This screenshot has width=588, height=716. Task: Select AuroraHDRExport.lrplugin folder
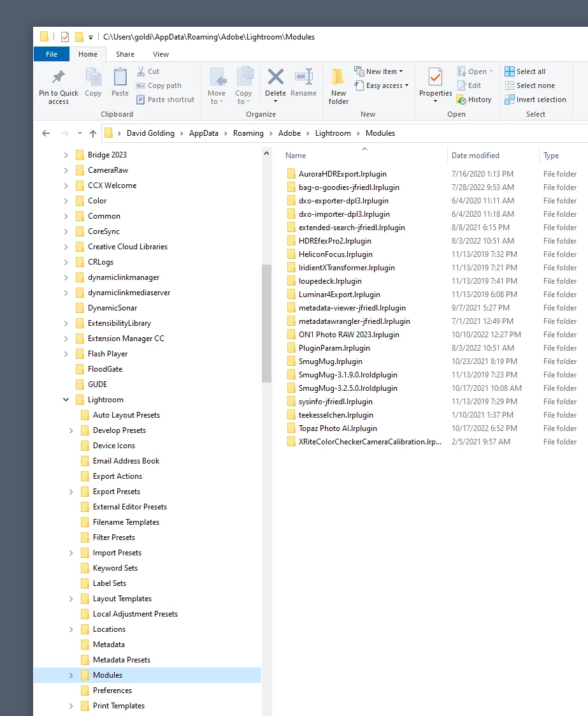[343, 174]
